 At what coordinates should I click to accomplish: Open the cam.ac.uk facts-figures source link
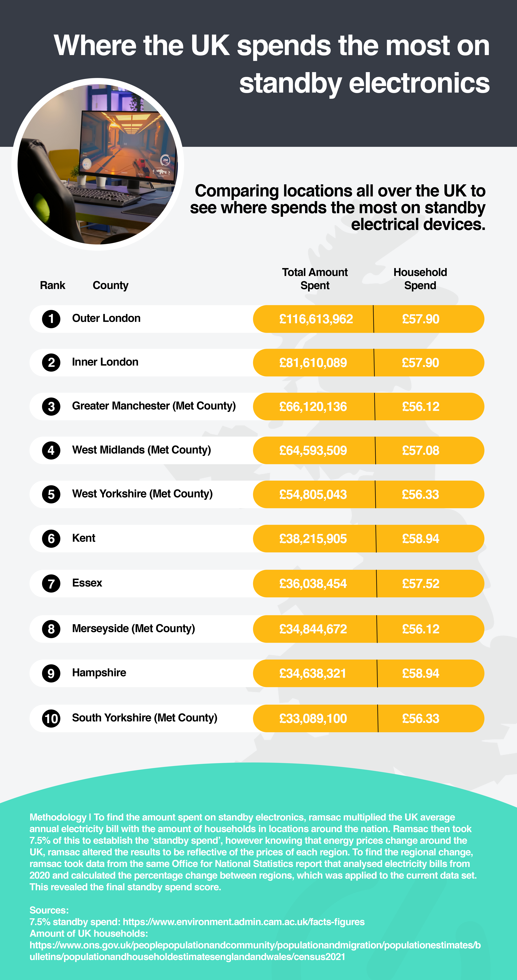244,922
